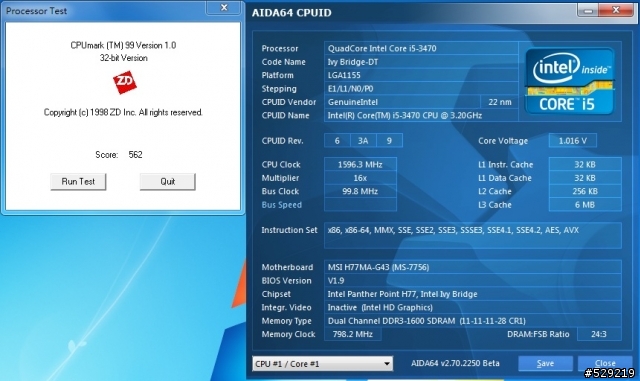Image resolution: width=640 pixels, height=381 pixels.
Task: Click memory type value Dual Channel DDR3-1600
Action: (x=473, y=321)
